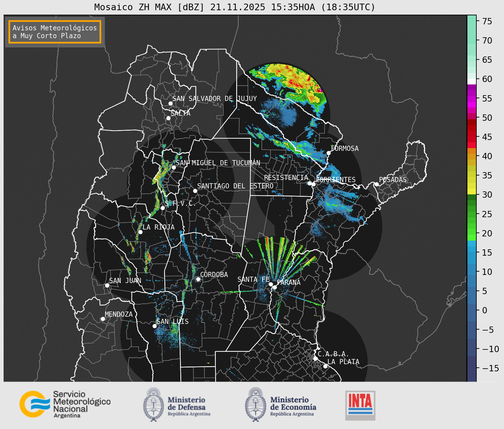Click the San Salvador de Jujuy city marker
Viewport: 504px width, 429px height.
(x=170, y=103)
